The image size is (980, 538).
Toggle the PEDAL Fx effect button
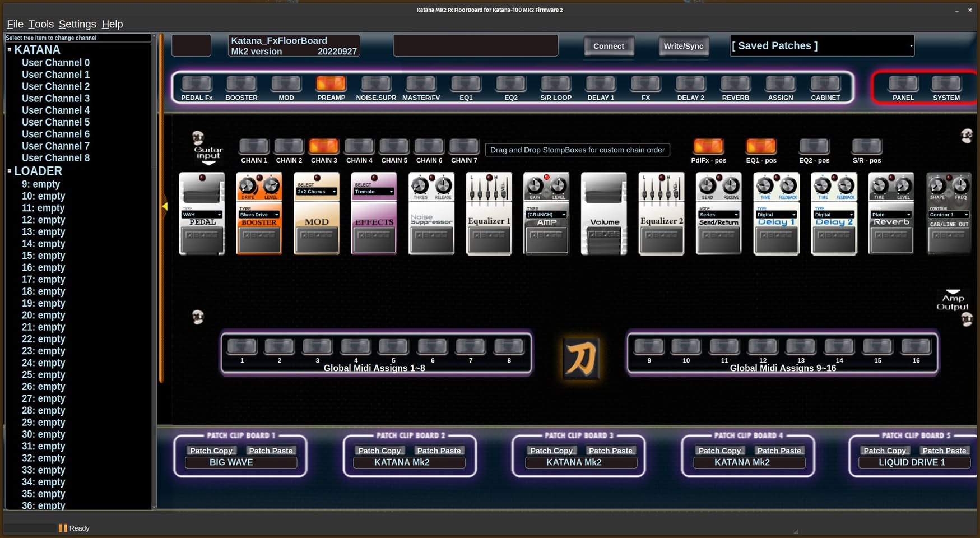197,84
